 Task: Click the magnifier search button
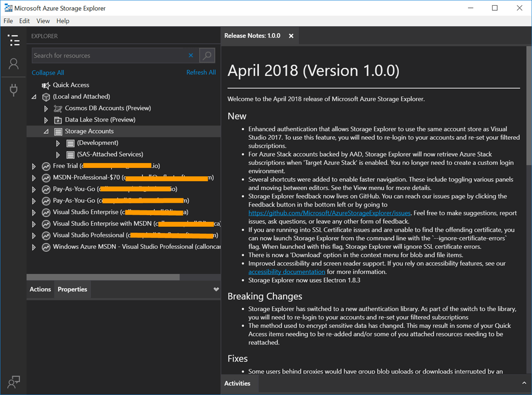(207, 56)
